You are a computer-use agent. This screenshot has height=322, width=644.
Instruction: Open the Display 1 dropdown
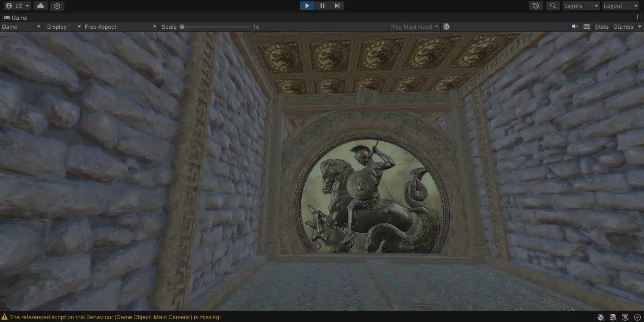click(x=64, y=27)
